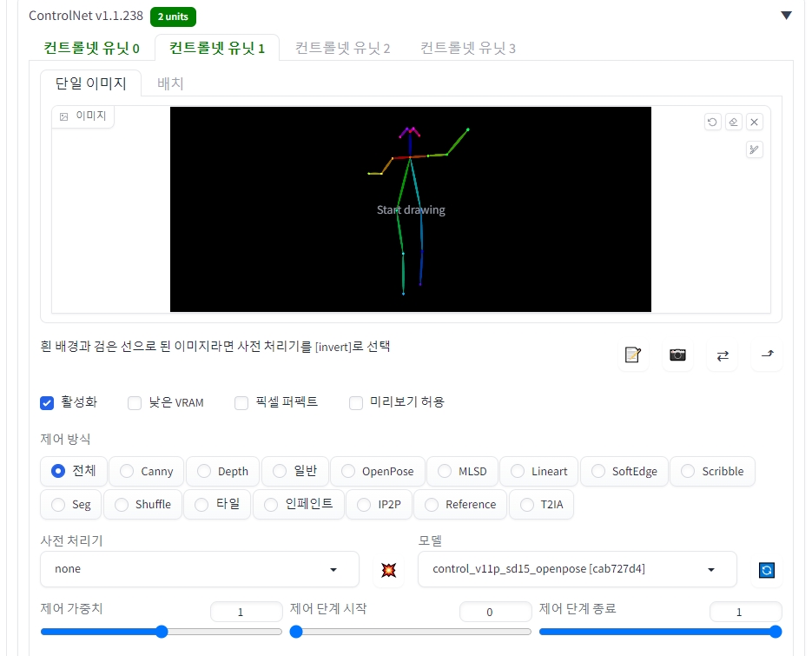
Task: Select the Lineart radio option
Action: coord(539,471)
